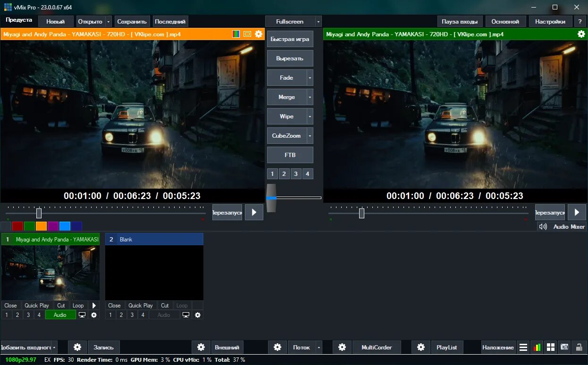Image resolution: width=588 pixels, height=365 pixels.
Task: Take a snapshot with the camera icon
Action: pyautogui.click(x=564, y=347)
